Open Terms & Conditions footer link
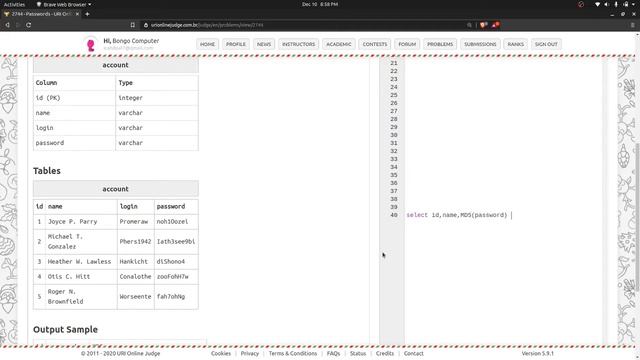The height and width of the screenshot is (360, 640). 293,353
